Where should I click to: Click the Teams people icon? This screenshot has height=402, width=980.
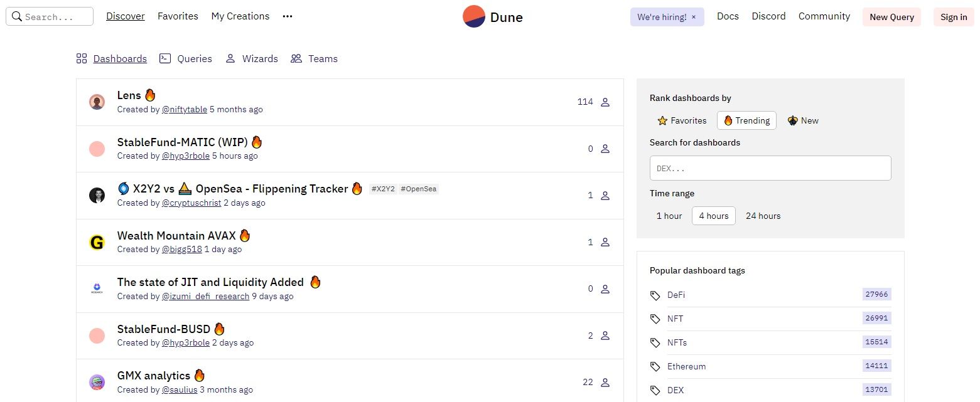click(x=296, y=58)
